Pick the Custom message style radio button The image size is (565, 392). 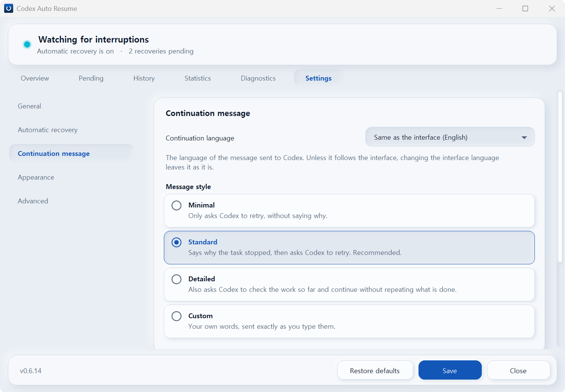176,316
